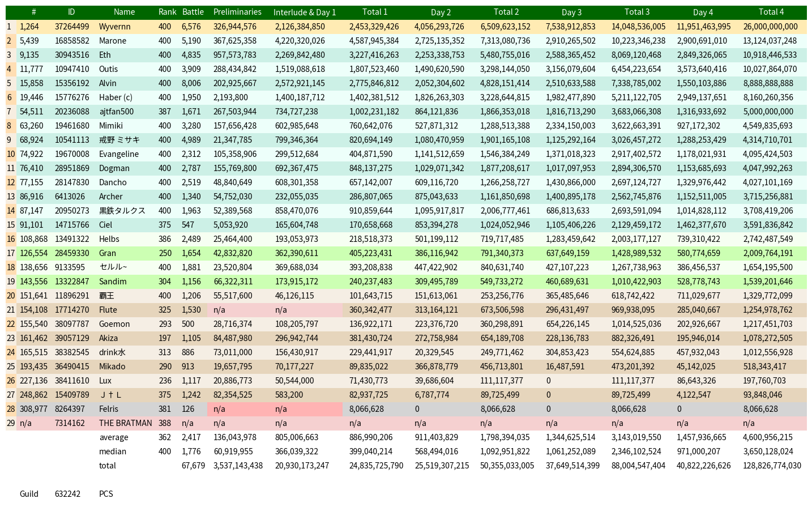The image size is (812, 507).
Task: Click the 'Name' column header
Action: pyautogui.click(x=124, y=12)
